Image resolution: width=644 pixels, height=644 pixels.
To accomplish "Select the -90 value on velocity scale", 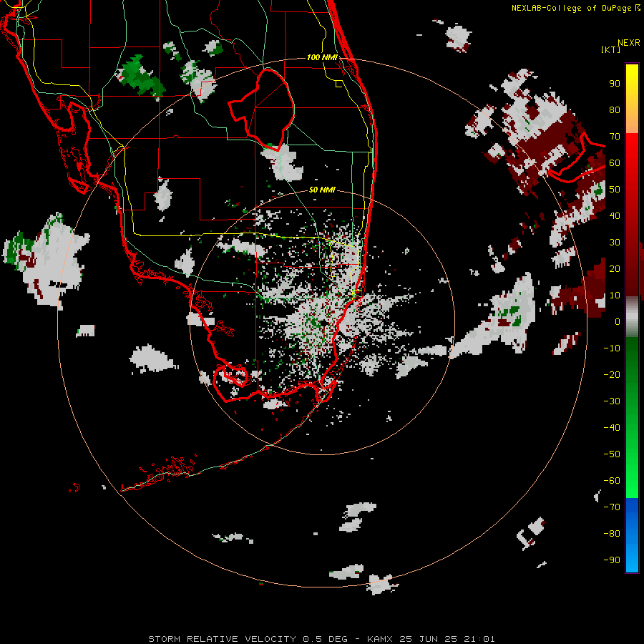I will point(612,560).
